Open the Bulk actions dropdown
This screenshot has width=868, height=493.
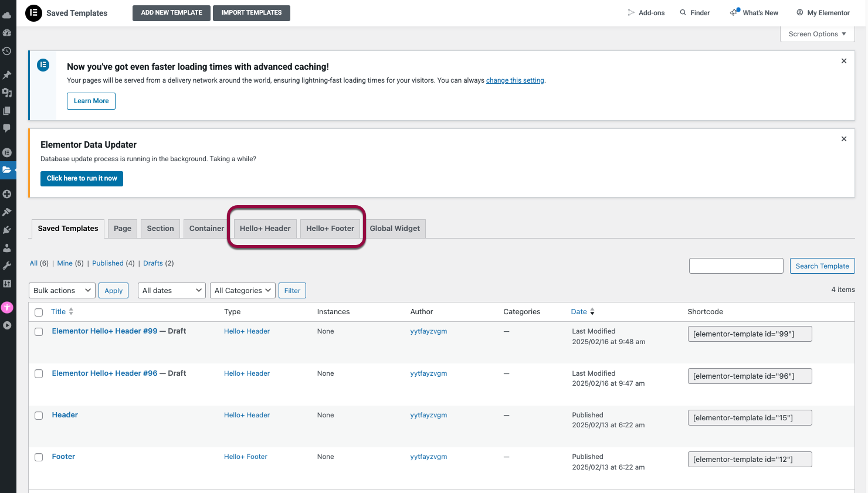pyautogui.click(x=62, y=290)
